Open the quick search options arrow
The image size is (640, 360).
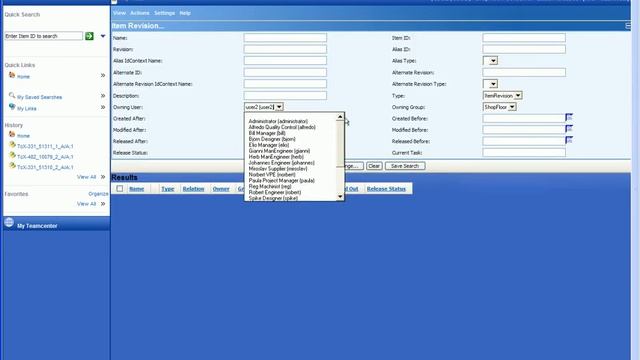(103, 36)
